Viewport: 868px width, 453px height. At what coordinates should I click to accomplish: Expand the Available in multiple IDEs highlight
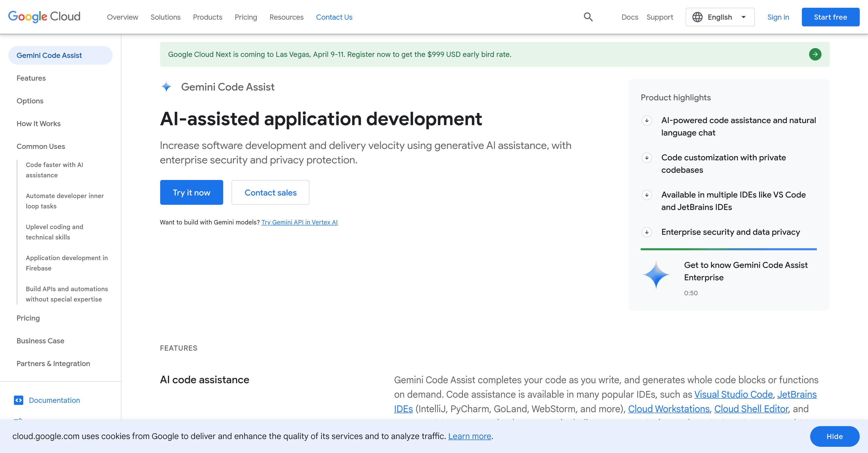pyautogui.click(x=647, y=195)
